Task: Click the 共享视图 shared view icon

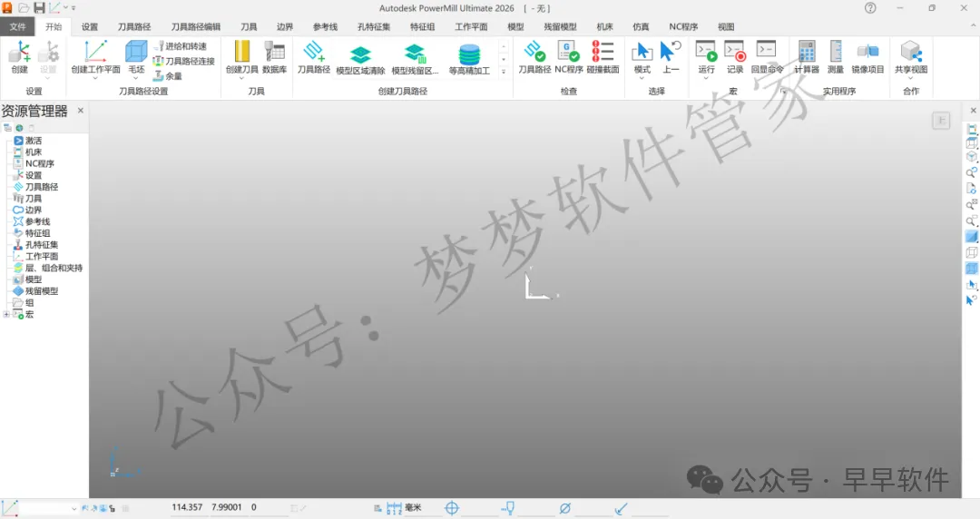Action: [x=911, y=57]
